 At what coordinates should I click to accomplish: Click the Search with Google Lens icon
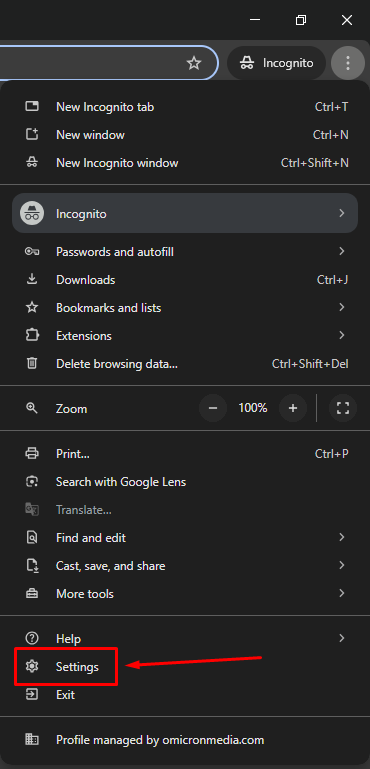32,482
